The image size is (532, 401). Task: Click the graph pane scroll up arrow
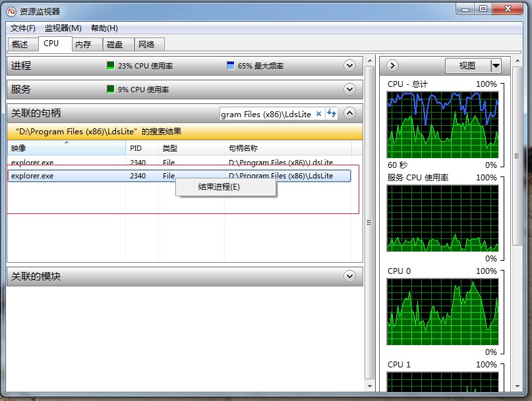point(517,61)
